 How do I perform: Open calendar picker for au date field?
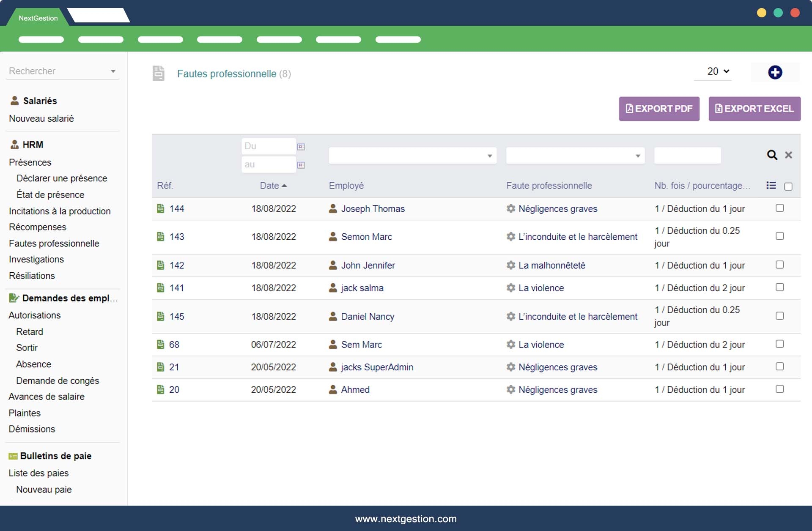point(301,165)
